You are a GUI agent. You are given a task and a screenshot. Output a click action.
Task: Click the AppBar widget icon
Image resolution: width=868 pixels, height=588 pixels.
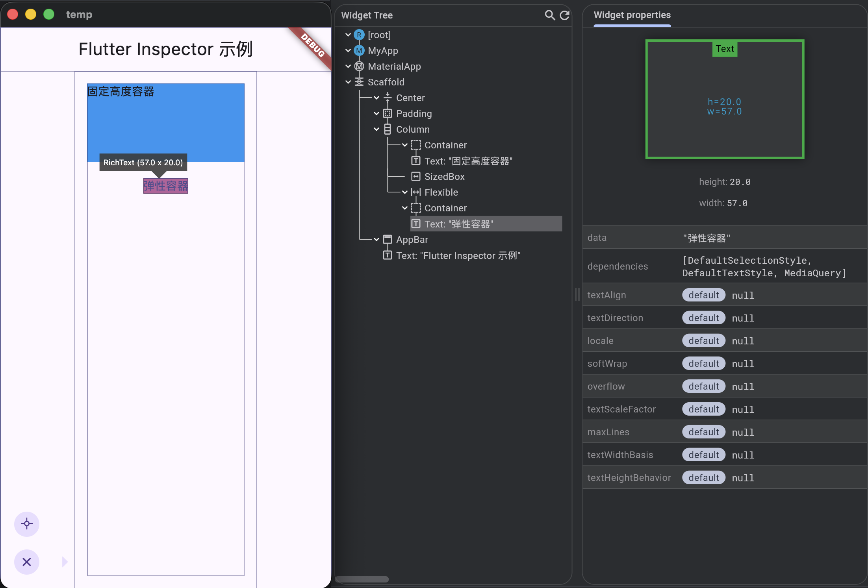388,240
